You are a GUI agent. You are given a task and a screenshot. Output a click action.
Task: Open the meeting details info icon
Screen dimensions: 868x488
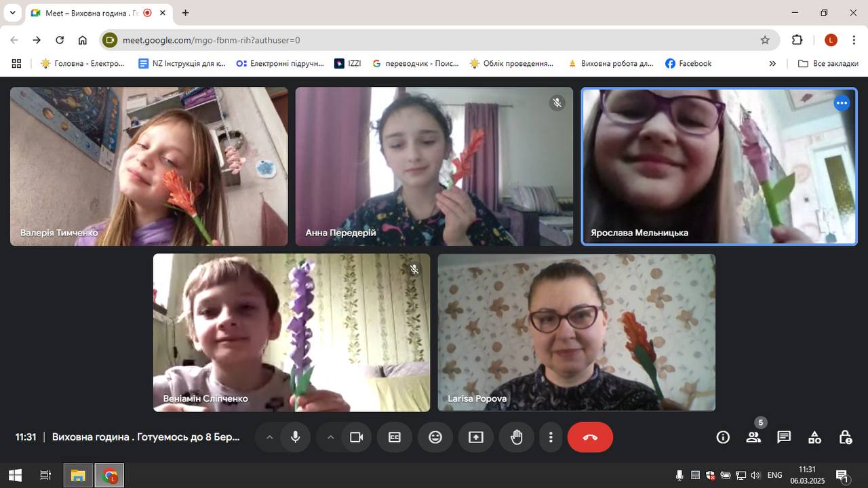click(723, 437)
